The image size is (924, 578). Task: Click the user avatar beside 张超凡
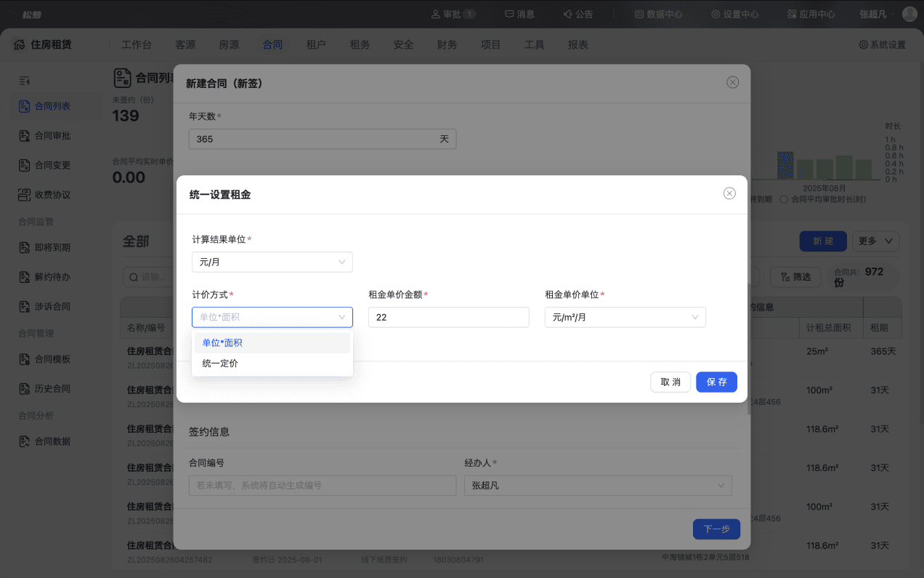coord(909,14)
